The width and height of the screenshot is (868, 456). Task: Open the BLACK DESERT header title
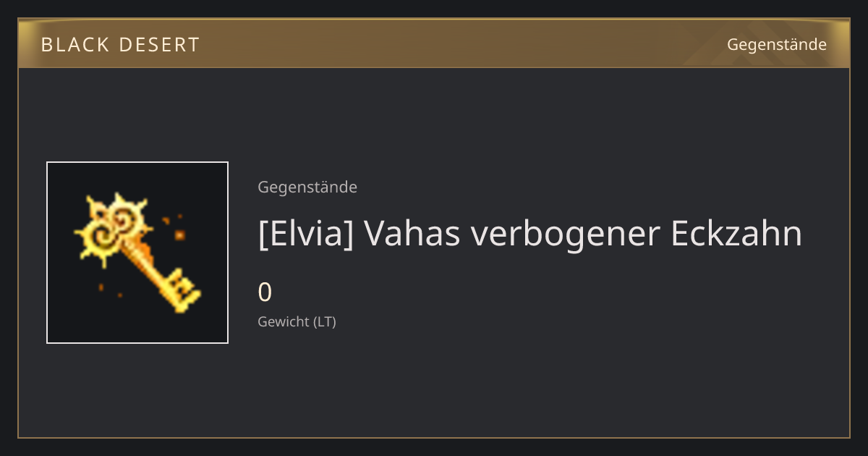point(120,45)
